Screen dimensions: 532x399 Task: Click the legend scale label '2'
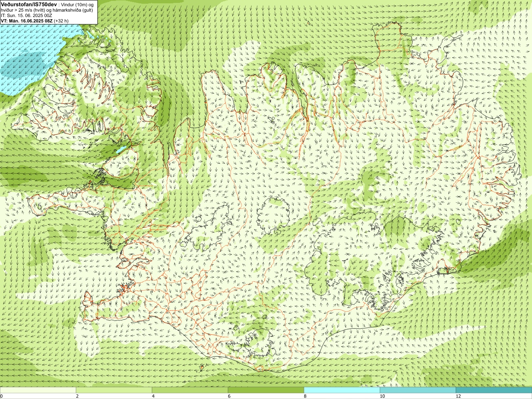(x=77, y=397)
